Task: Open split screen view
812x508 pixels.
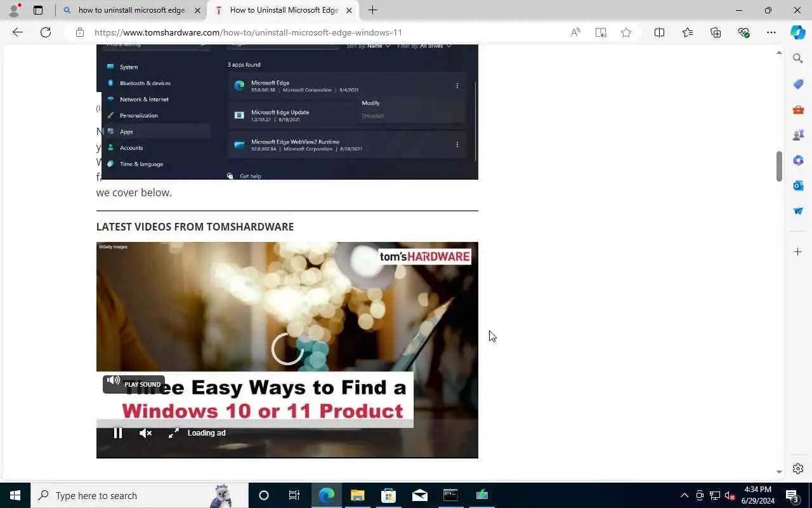Action: [x=660, y=32]
